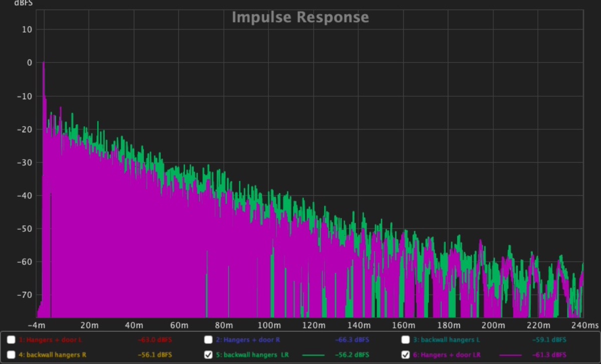Enable the 'Hangers + door R' trace checkbox
Viewport: 601px width, 364px height.
[208, 340]
